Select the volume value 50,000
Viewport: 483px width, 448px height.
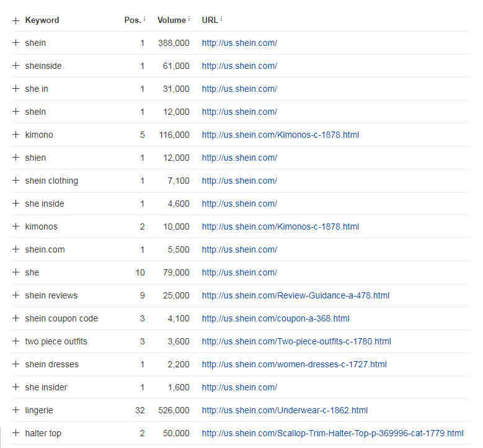tap(176, 433)
